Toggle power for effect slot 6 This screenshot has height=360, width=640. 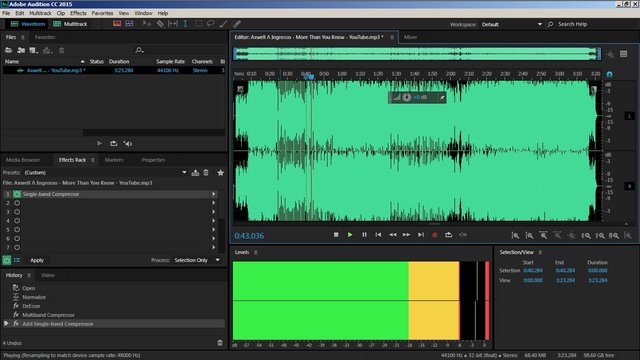coord(17,238)
